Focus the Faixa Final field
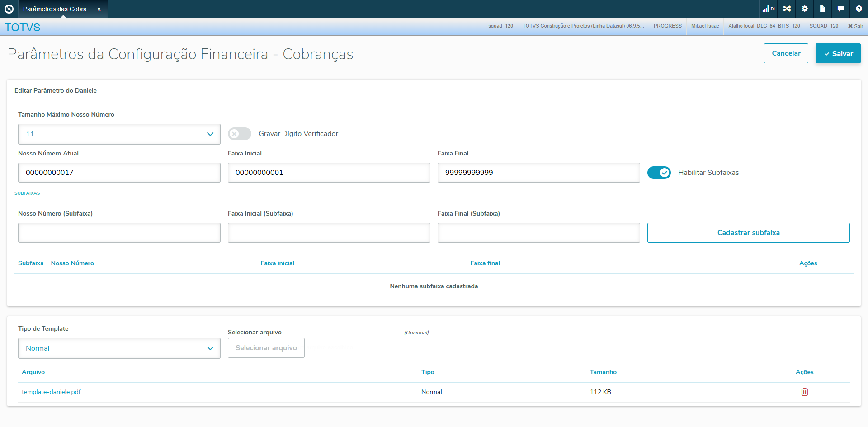 539,173
